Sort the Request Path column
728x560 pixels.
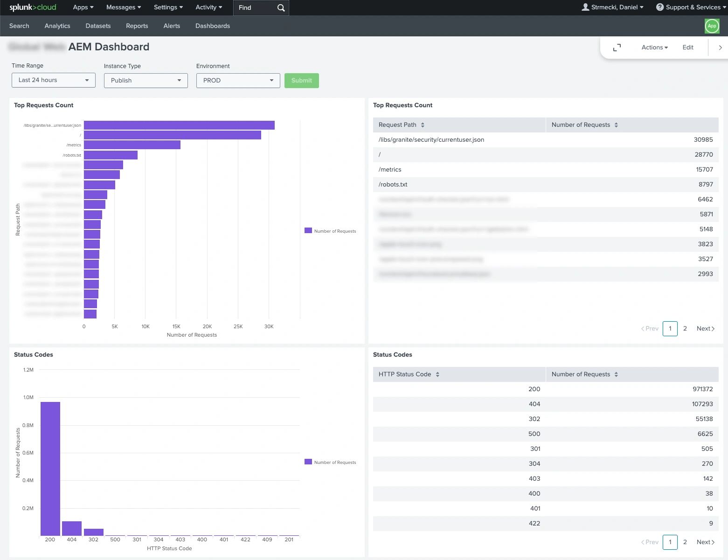tap(423, 124)
